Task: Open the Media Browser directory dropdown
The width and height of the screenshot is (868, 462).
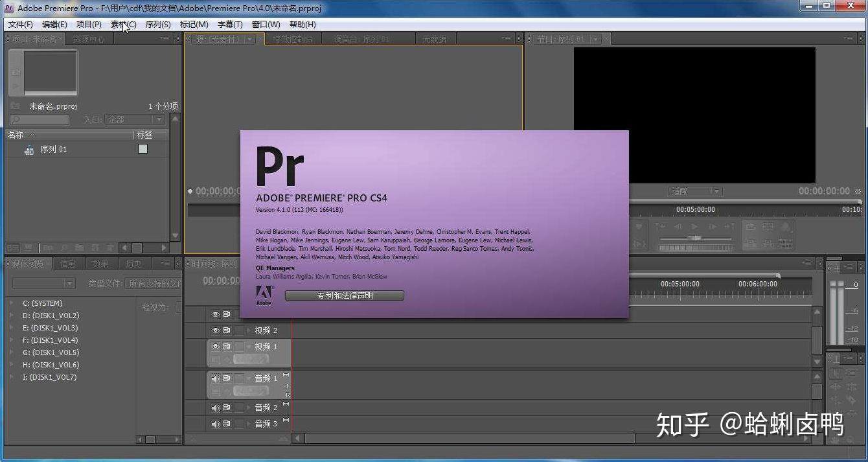Action: (44, 284)
